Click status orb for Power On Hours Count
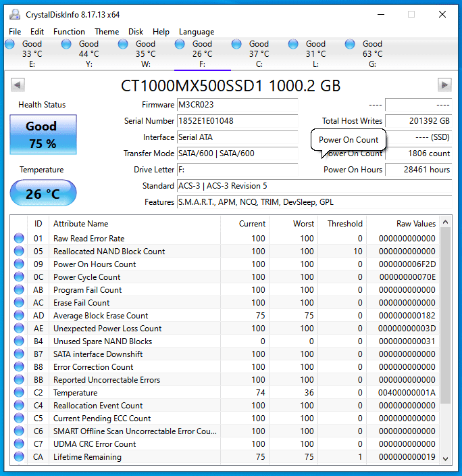Viewport: 462px width, 476px height. (x=19, y=264)
